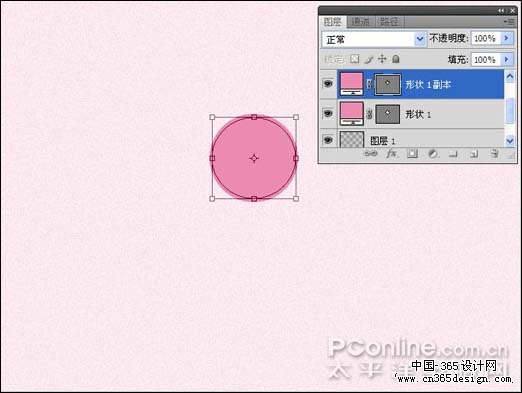Hide the 形状 1 layer

pyautogui.click(x=328, y=114)
